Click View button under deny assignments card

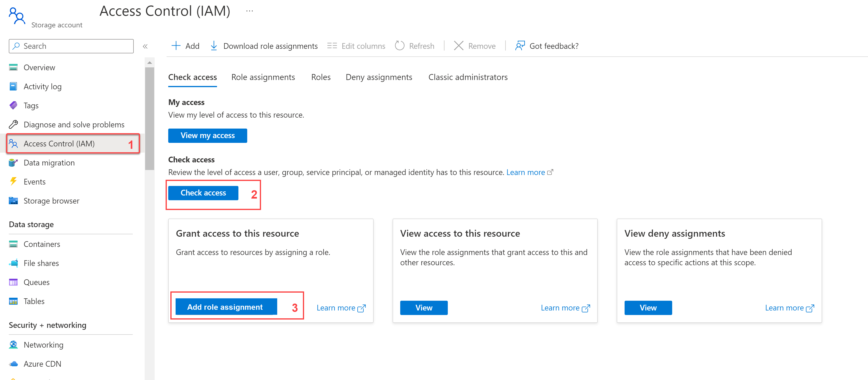[x=648, y=308]
